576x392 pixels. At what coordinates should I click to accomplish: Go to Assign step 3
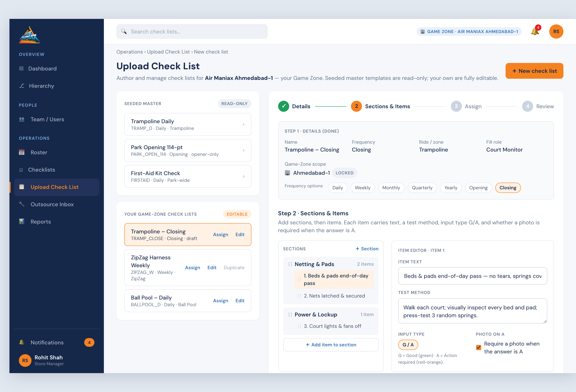466,106
